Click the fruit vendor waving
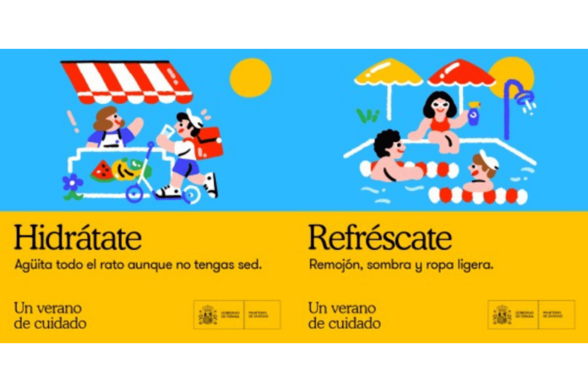This screenshot has height=392, width=588. tap(112, 128)
